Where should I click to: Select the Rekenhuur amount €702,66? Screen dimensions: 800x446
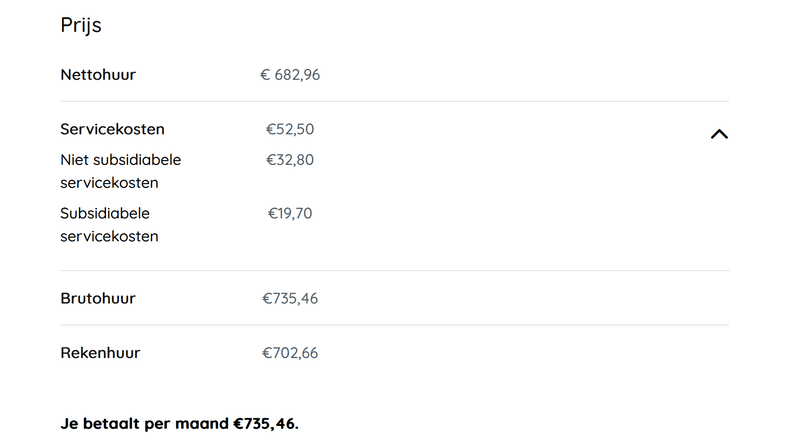click(x=290, y=353)
